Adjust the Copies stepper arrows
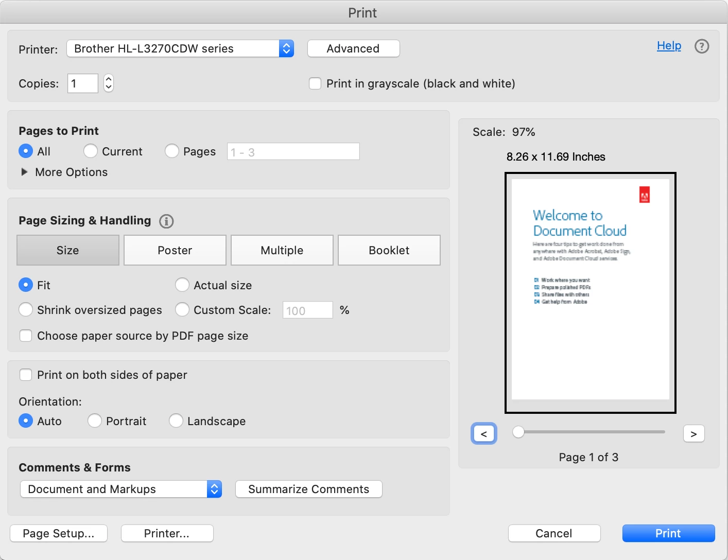The width and height of the screenshot is (728, 560). point(109,83)
